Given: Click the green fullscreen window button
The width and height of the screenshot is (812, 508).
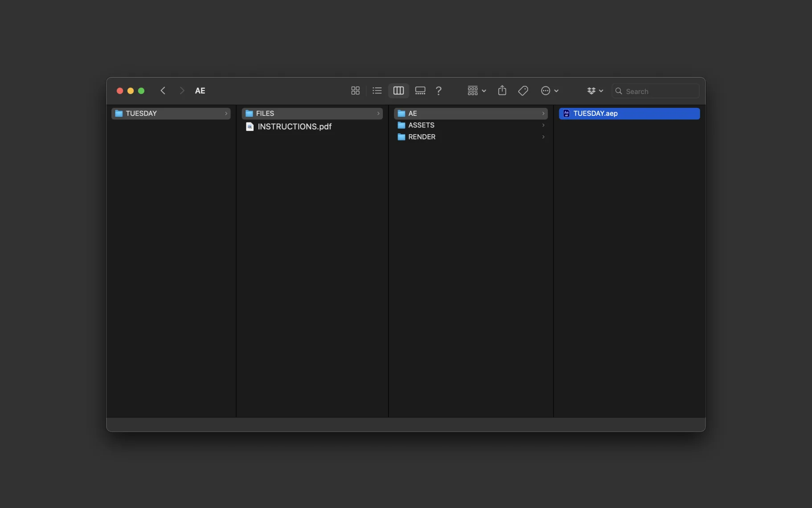Looking at the screenshot, I should point(141,91).
